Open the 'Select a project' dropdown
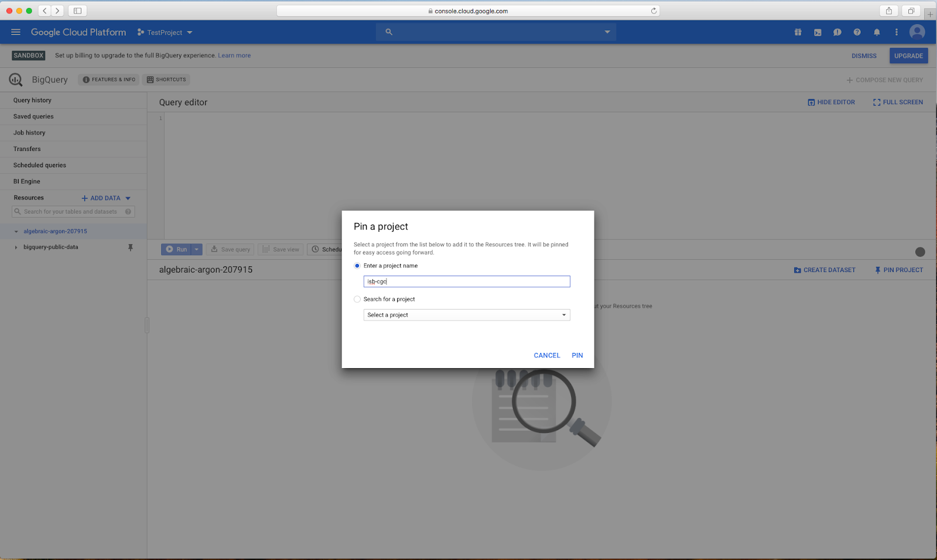Viewport: 937px width, 560px height. [x=466, y=315]
